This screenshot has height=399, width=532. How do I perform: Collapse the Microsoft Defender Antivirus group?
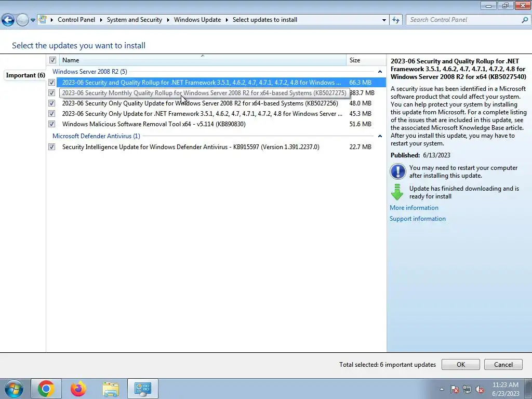coord(380,136)
